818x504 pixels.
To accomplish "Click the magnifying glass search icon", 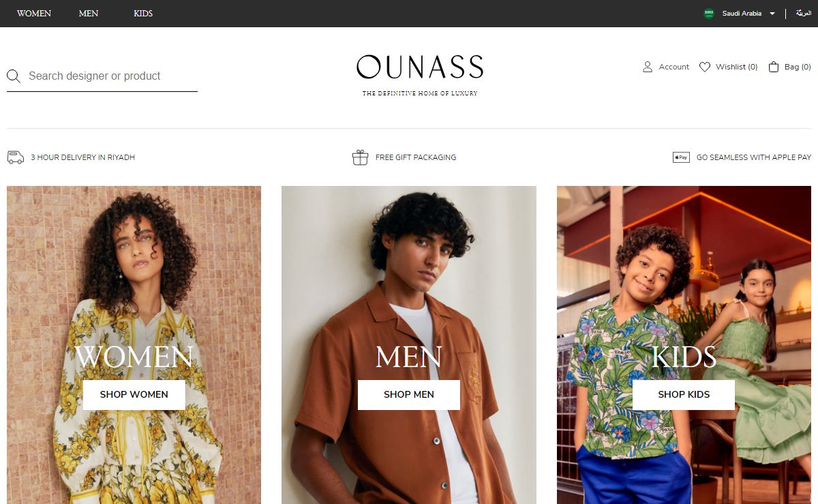I will tap(13, 76).
